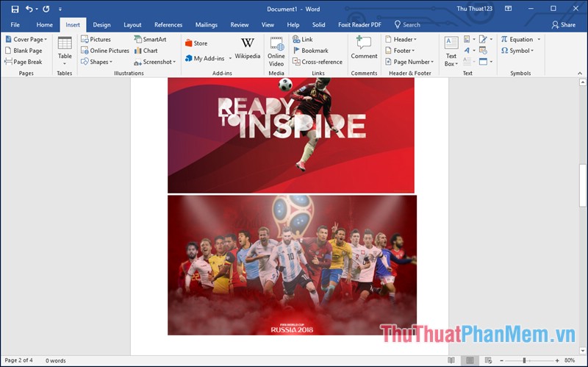Click the Link button

point(303,40)
